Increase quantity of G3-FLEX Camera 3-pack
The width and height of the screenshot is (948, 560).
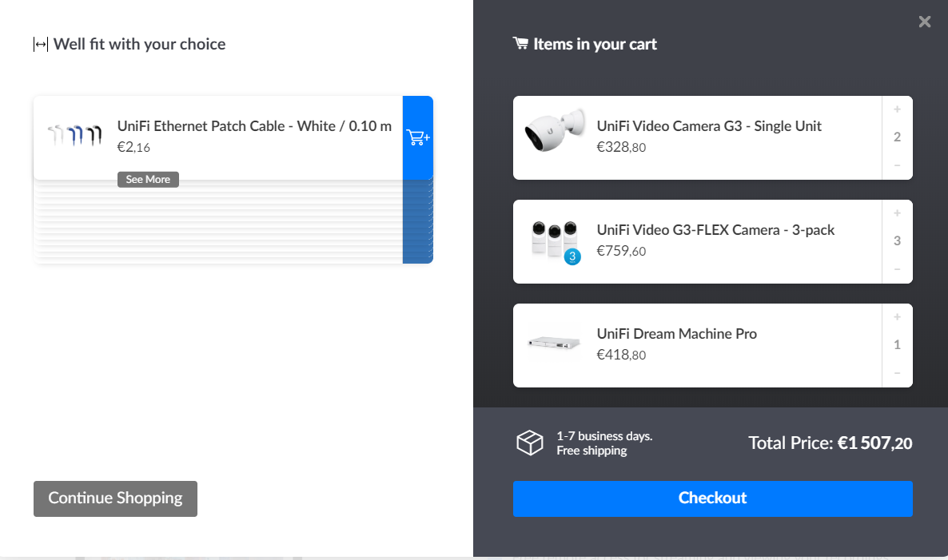tap(897, 213)
